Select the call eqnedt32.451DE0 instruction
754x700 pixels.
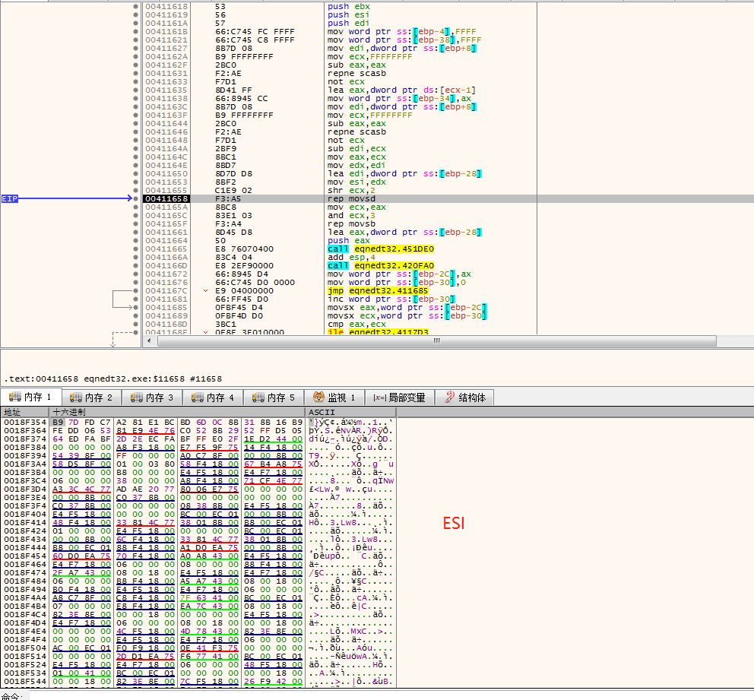(x=381, y=249)
